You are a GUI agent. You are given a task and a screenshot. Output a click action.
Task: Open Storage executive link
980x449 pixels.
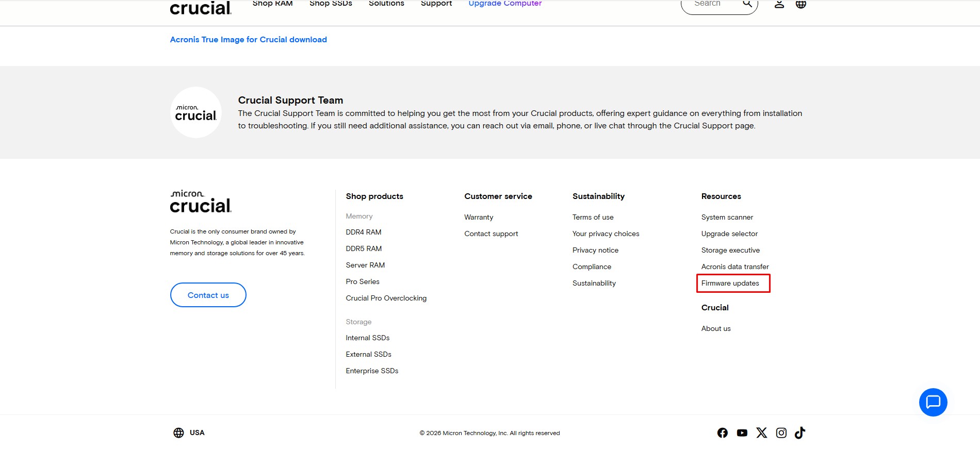[730, 251]
